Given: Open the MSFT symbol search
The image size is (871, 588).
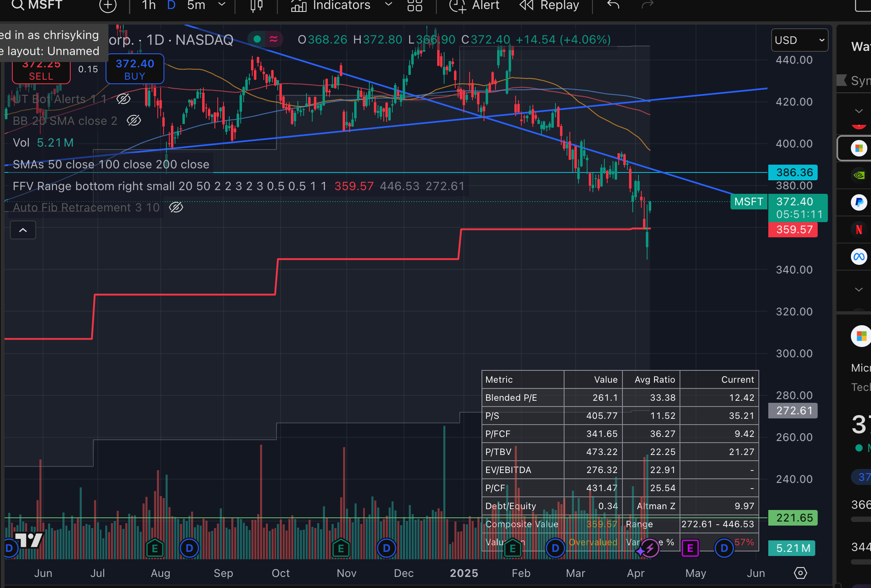Looking at the screenshot, I should click(37, 5).
